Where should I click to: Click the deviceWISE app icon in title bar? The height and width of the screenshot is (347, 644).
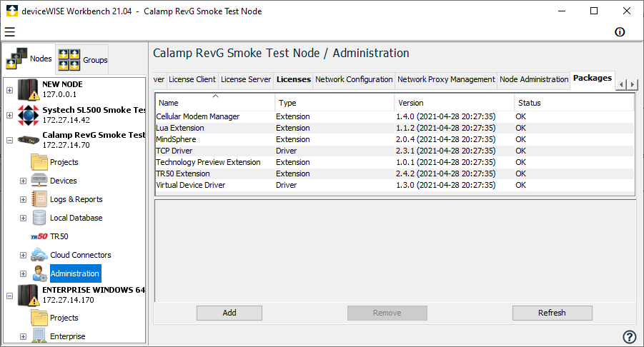[x=12, y=11]
